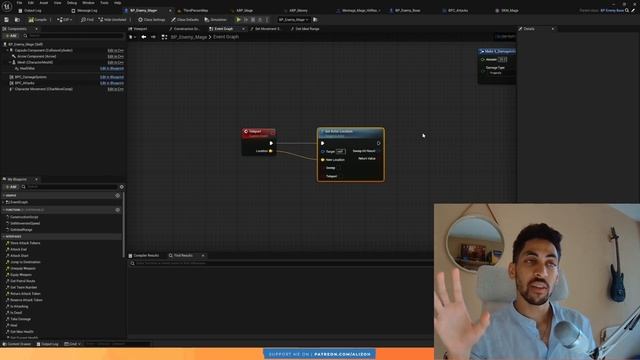This screenshot has width=640, height=360.
Task: Open the File menu
Action: click(19, 3)
